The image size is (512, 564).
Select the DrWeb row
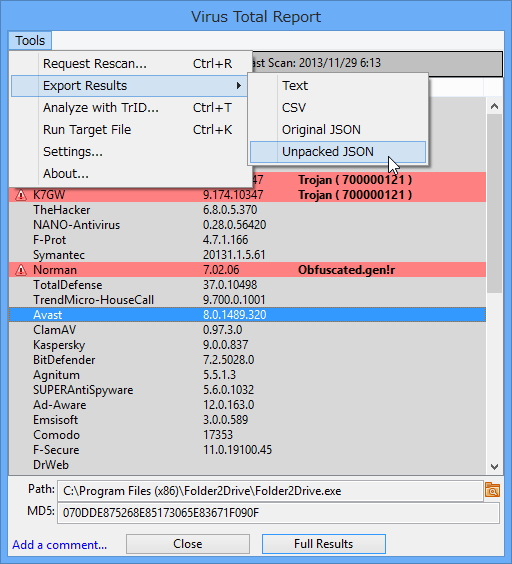point(247,465)
